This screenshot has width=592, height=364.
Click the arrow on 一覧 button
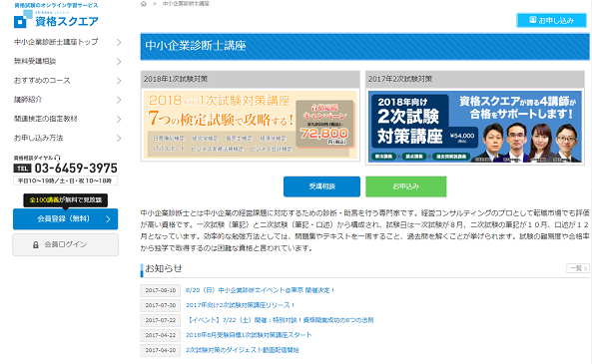[585, 268]
